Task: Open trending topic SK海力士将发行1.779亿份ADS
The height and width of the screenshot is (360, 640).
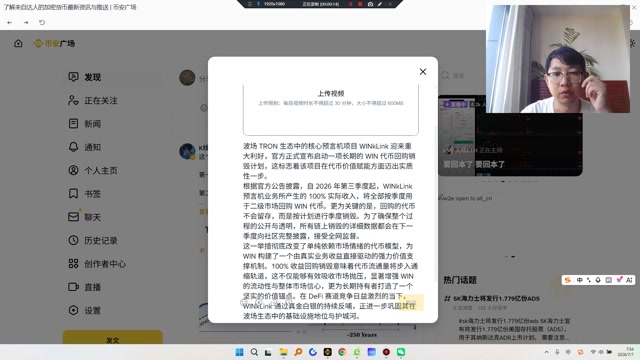Action: (x=496, y=298)
